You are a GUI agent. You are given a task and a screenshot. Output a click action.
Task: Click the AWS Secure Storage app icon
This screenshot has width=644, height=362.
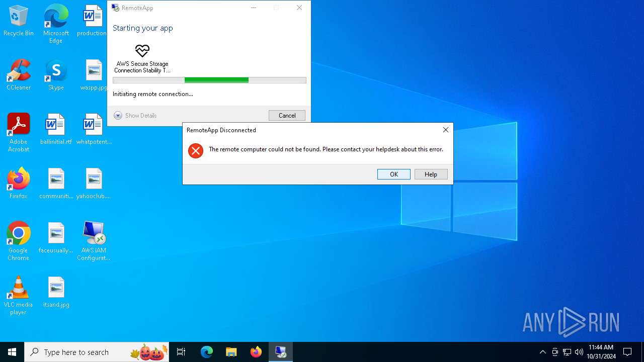click(142, 50)
